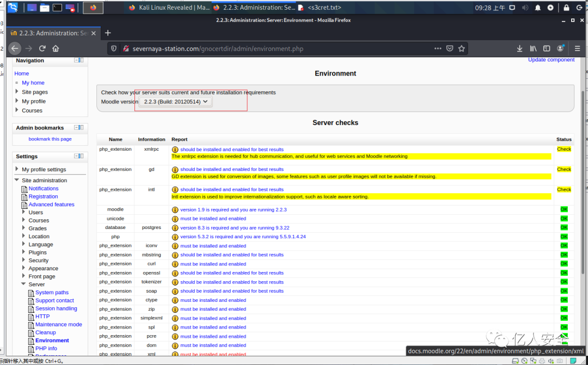Viewport: 588px width, 365px height.
Task: Click bookmark this page link
Action: (x=50, y=139)
